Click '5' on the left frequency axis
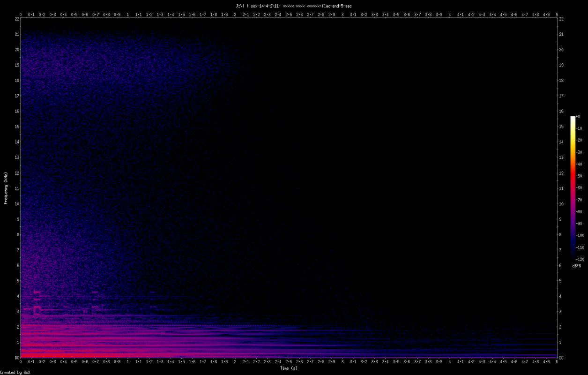The image size is (588, 375). (x=18, y=281)
